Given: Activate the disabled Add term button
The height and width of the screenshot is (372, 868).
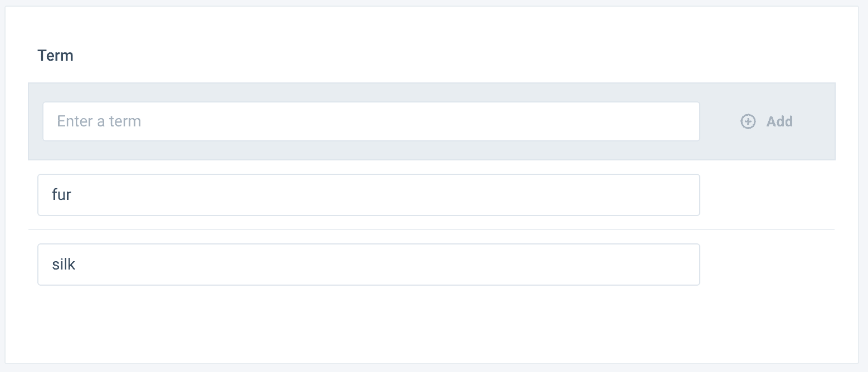Looking at the screenshot, I should 767,121.
